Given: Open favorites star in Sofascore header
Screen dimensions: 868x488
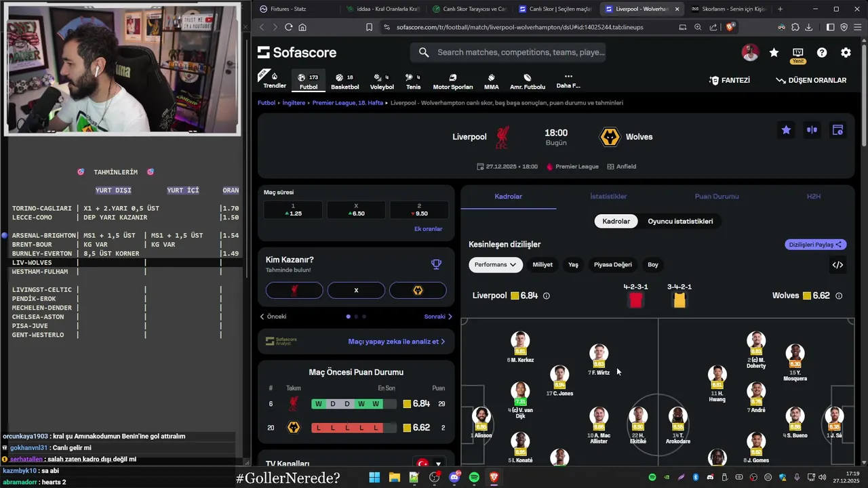Looking at the screenshot, I should click(x=774, y=52).
